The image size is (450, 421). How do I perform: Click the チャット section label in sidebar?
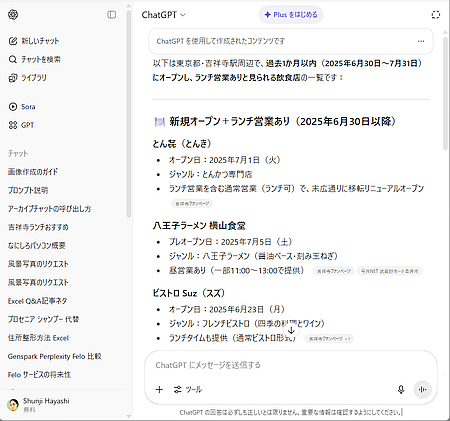point(18,153)
